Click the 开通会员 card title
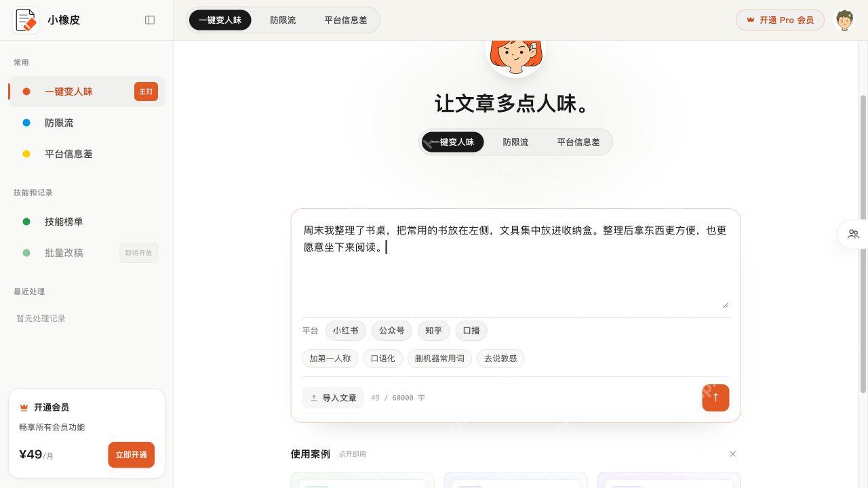Viewport: 868px width, 488px height. [x=52, y=407]
